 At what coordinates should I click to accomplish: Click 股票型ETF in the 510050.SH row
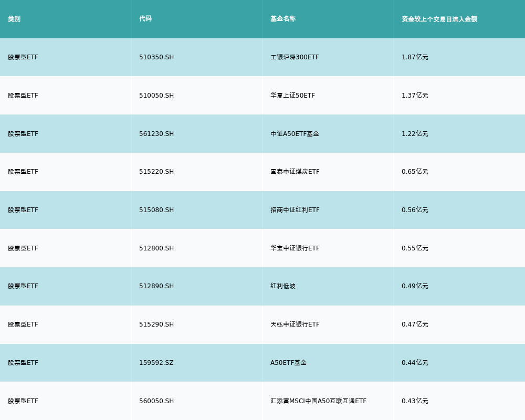click(23, 96)
